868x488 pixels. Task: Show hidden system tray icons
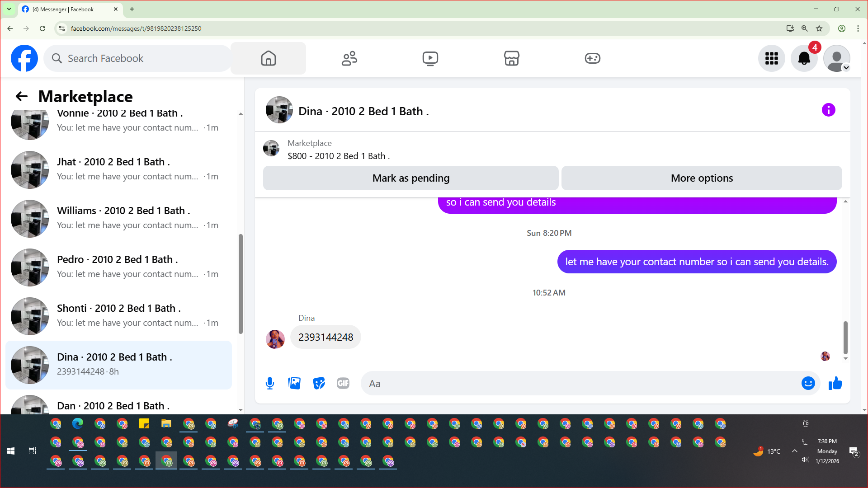794,451
